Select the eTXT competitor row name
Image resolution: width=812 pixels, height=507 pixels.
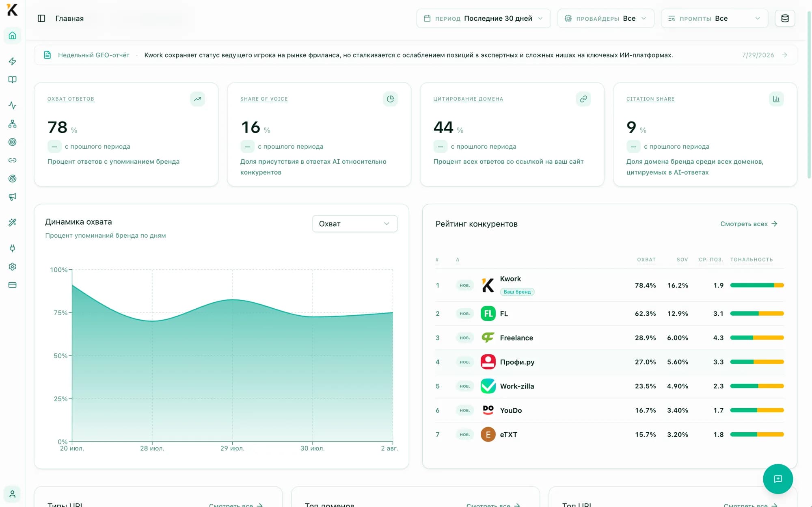[508, 434]
